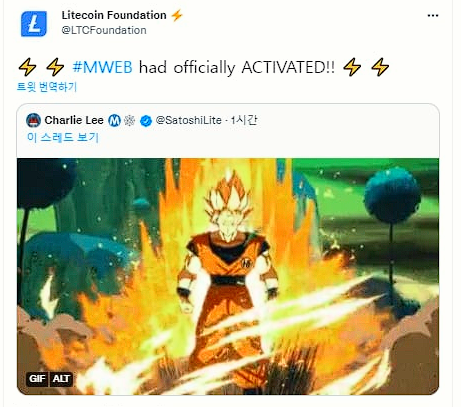Image resolution: width=461 pixels, height=407 pixels.
Task: Open the 이 스레드 보기 thread link
Action: click(63, 137)
